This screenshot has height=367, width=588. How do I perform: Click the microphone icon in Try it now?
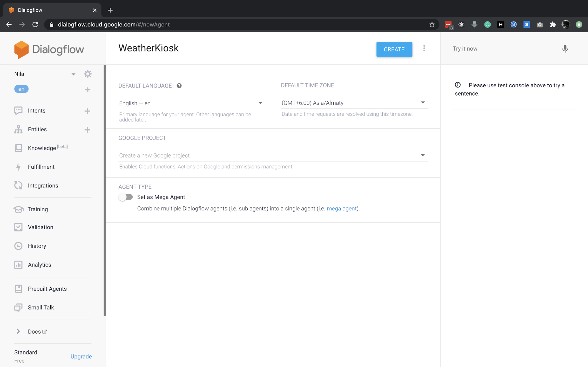[x=565, y=49]
